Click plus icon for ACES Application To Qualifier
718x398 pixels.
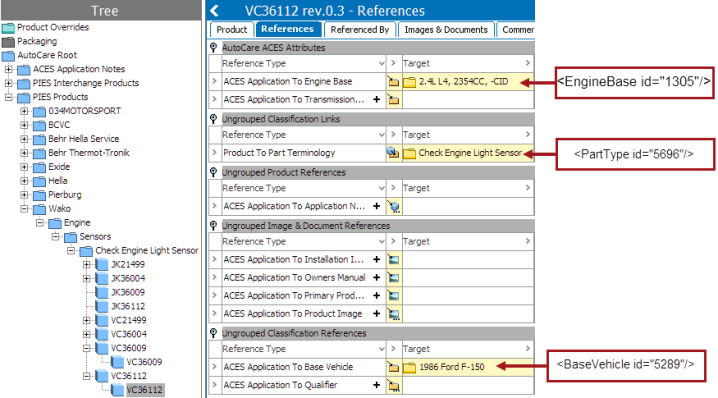376,385
